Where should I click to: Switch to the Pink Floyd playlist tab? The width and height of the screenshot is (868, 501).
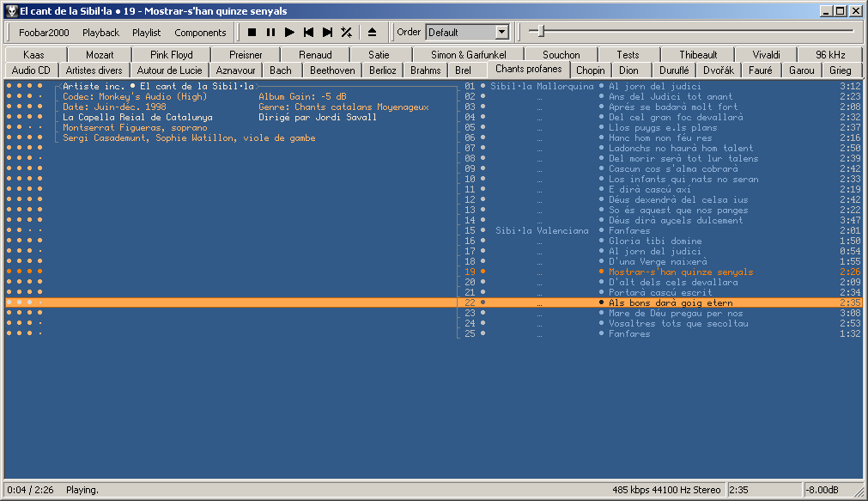(x=171, y=55)
